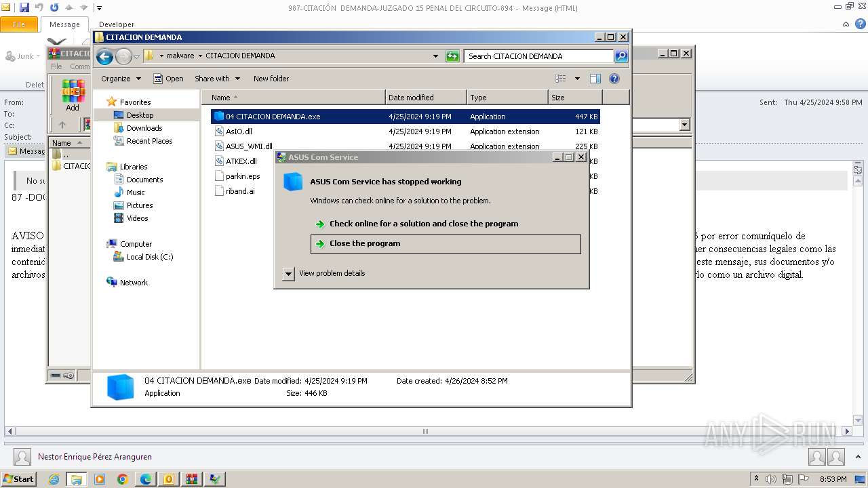Switch to the Outlook Message tab
Viewport: 868px width, 488px height.
coord(64,24)
